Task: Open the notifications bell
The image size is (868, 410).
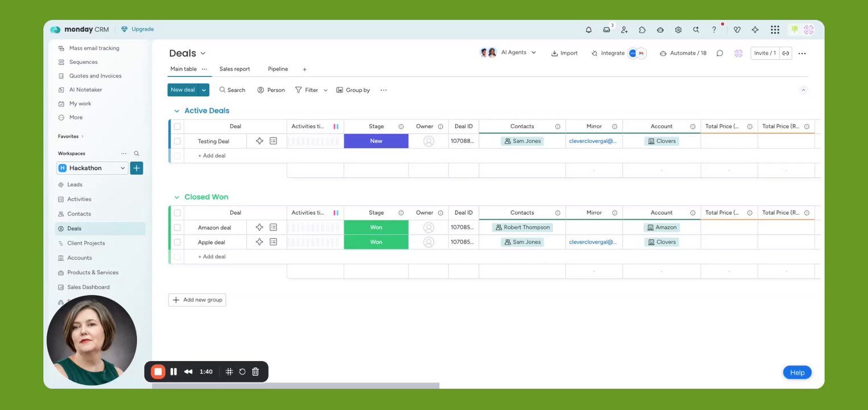Action: point(589,30)
